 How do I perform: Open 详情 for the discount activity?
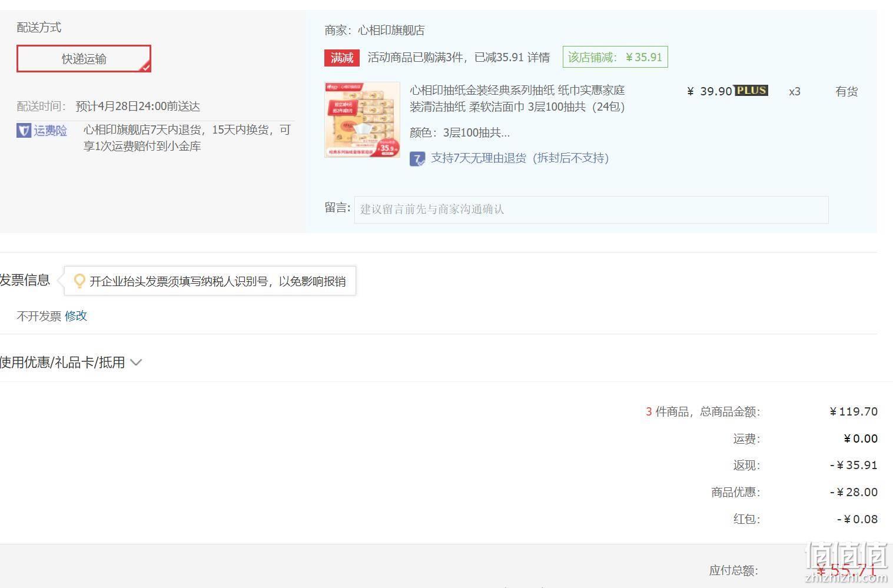click(x=539, y=58)
